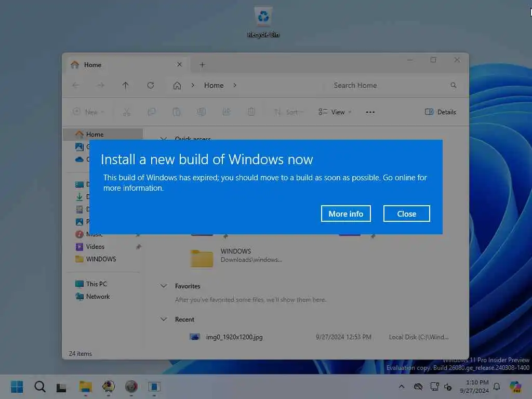532x399 pixels.
Task: Open the Recycle Bin desktop icon
Action: (x=263, y=22)
